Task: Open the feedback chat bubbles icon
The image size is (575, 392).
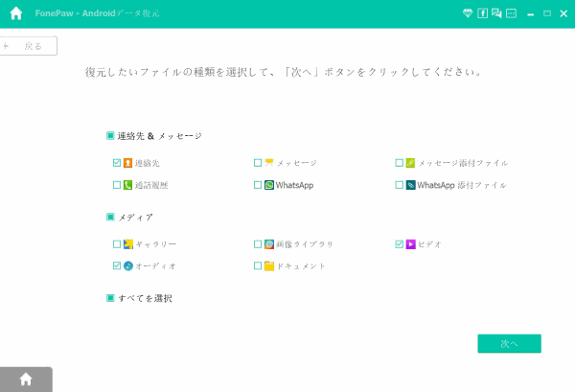Action: pyautogui.click(x=496, y=13)
